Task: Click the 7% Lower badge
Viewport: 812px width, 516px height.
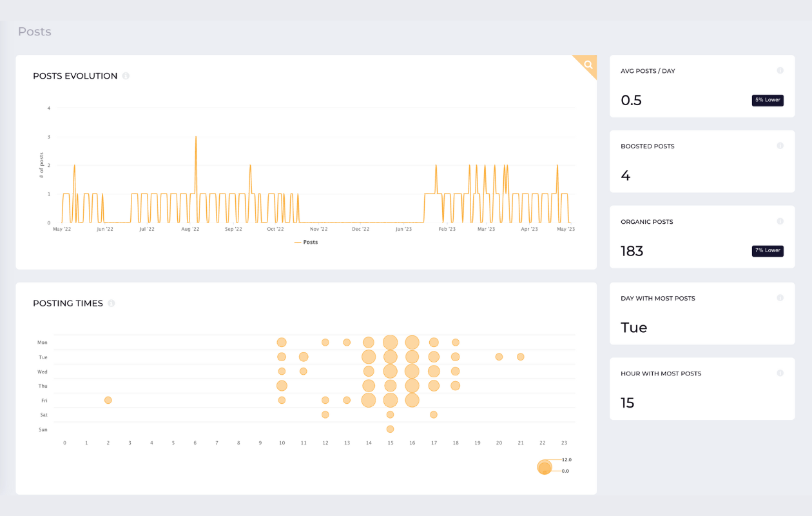Action: click(x=768, y=250)
